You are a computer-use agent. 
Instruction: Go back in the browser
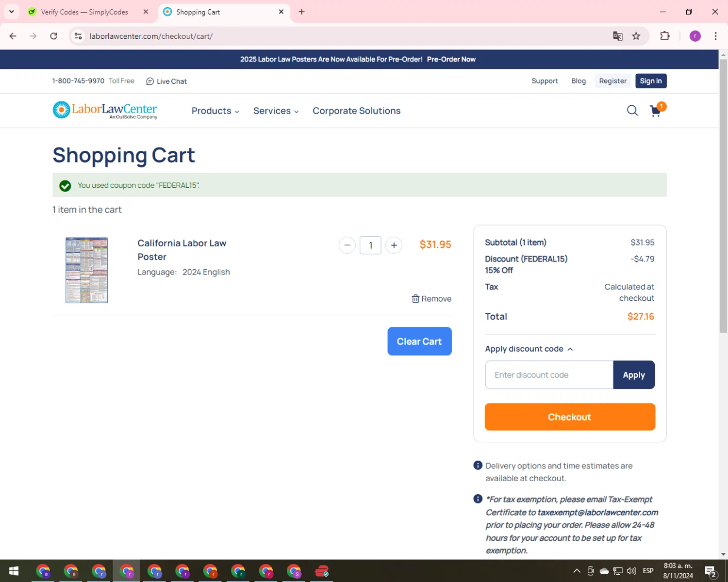pyautogui.click(x=13, y=36)
